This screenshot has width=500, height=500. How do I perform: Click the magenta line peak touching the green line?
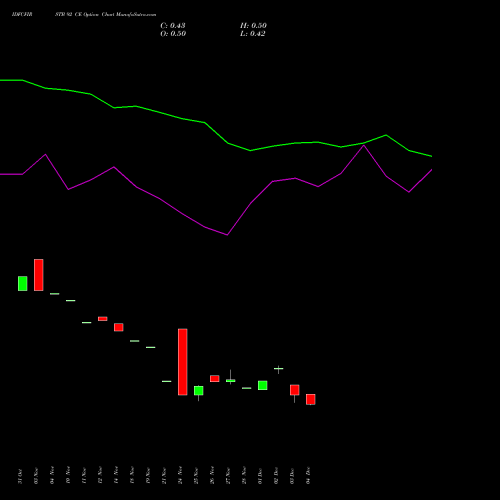point(364,145)
